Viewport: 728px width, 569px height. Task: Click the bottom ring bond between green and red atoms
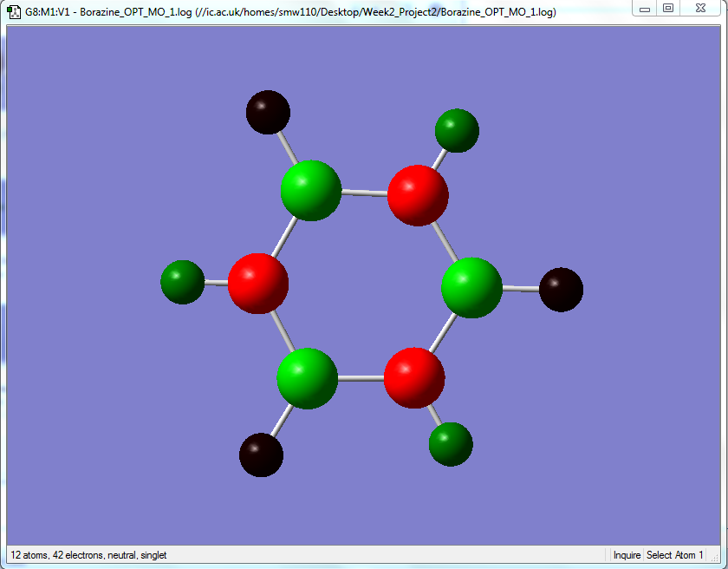[361, 378]
